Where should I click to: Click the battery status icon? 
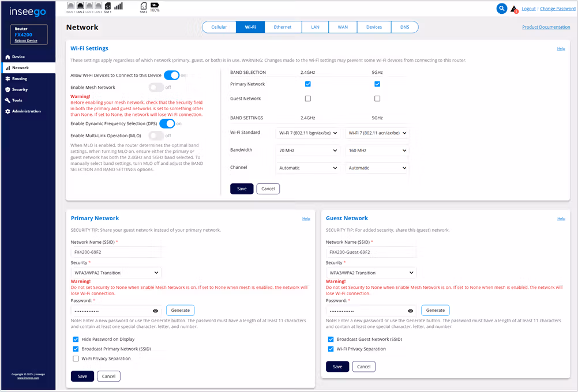(x=155, y=5)
